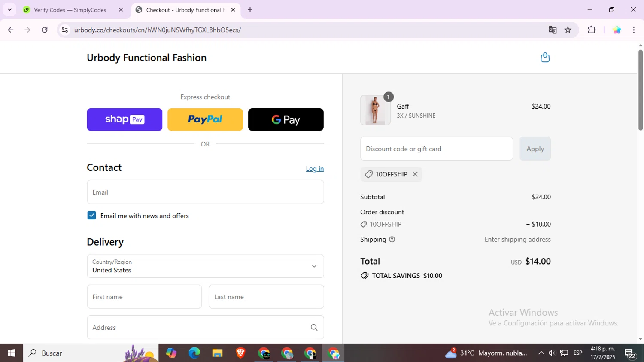The height and width of the screenshot is (362, 644).
Task: Close the Checkout Urbody tab
Action: [233, 10]
